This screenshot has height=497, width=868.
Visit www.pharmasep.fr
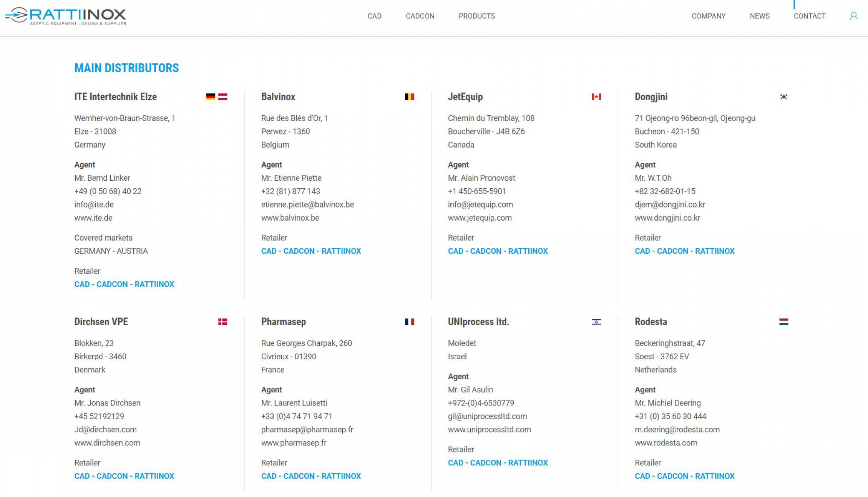(x=294, y=443)
